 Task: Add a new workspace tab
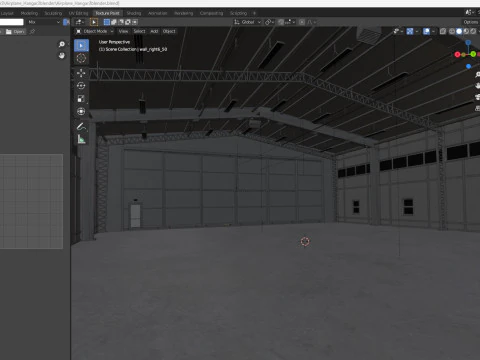(254, 13)
